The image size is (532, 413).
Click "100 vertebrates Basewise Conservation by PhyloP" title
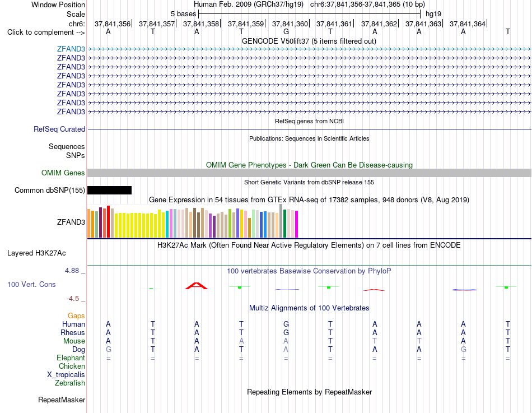[x=309, y=271]
